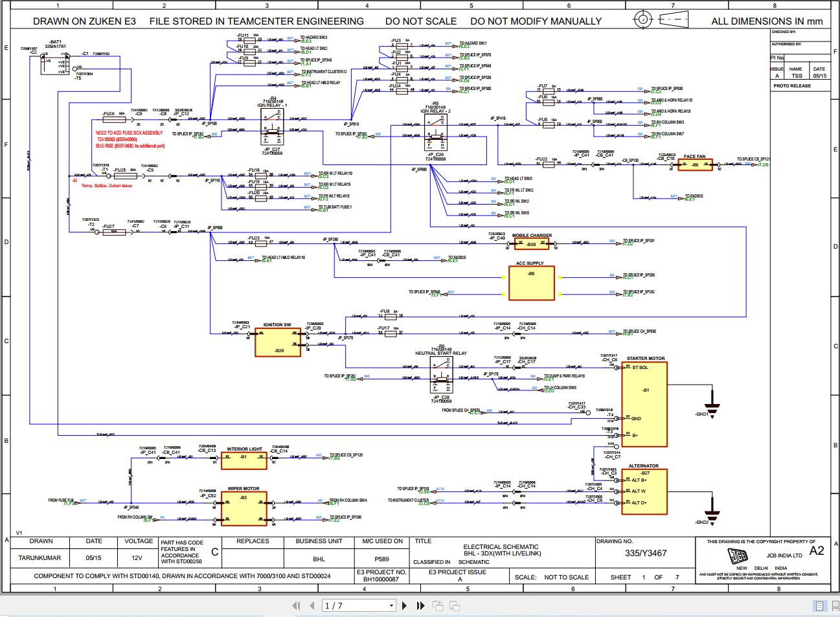
Task: Click the BH10000087 project number
Action: pyautogui.click(x=381, y=579)
